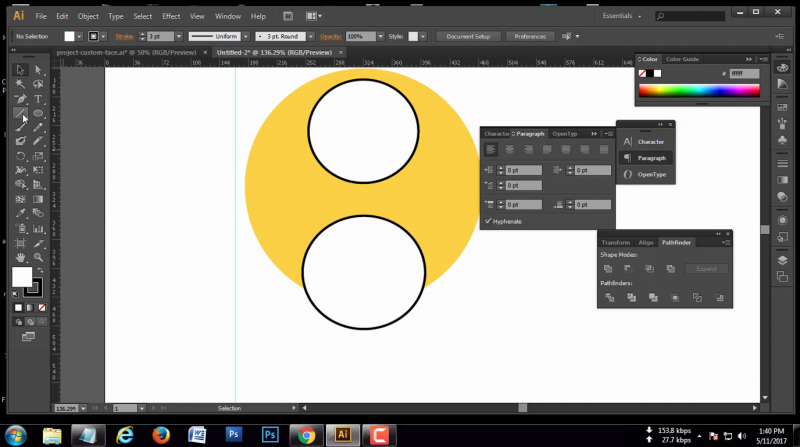The image size is (800, 447).
Task: Swap fill and stroke colors
Action: tap(40, 271)
